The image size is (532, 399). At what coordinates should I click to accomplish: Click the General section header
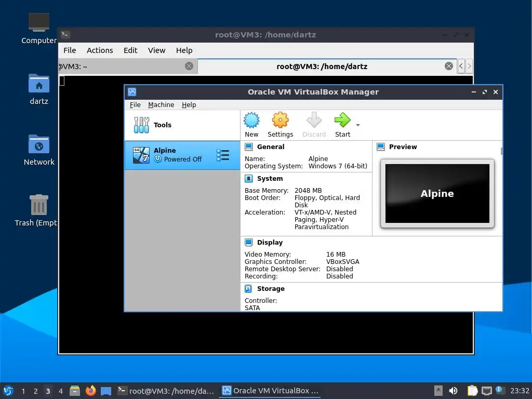(x=271, y=147)
